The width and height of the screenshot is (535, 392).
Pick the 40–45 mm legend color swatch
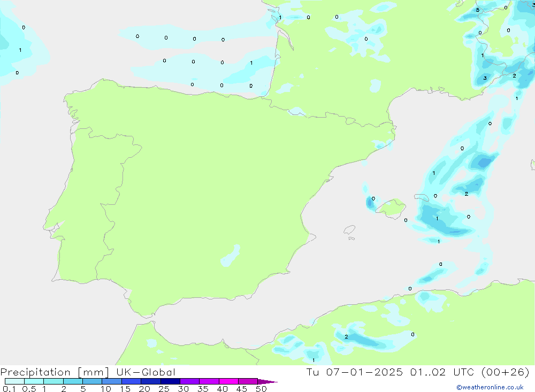pos(228,381)
